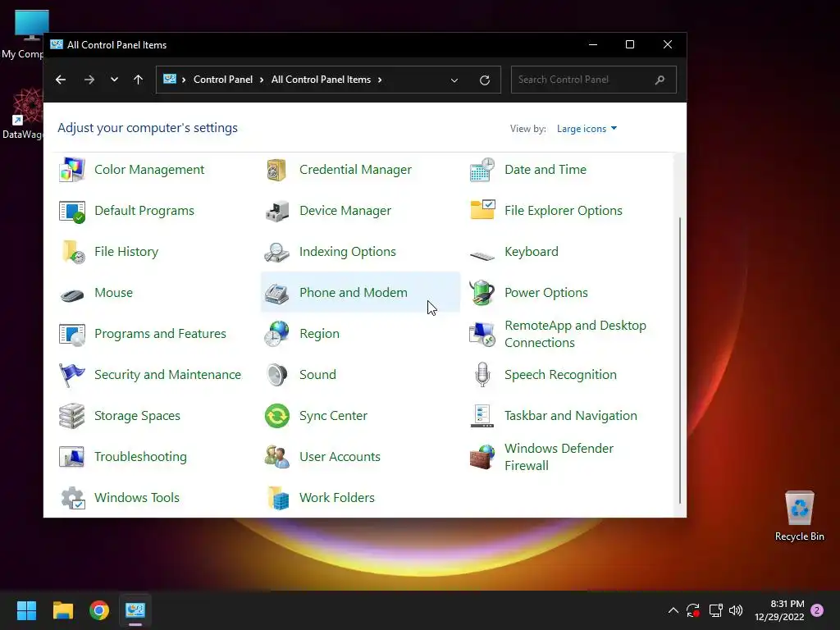Open the Windows Start menu
Image resolution: width=840 pixels, height=630 pixels.
click(x=26, y=610)
